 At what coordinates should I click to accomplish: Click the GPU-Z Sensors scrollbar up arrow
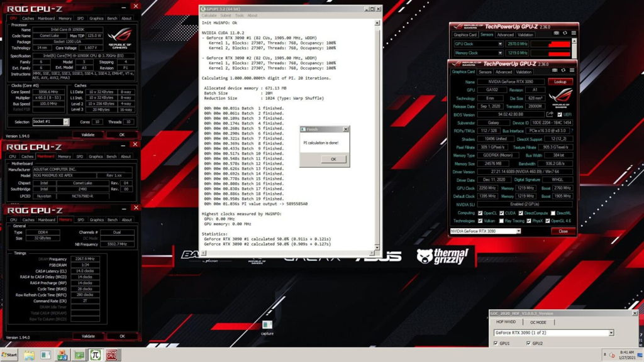[x=574, y=41]
